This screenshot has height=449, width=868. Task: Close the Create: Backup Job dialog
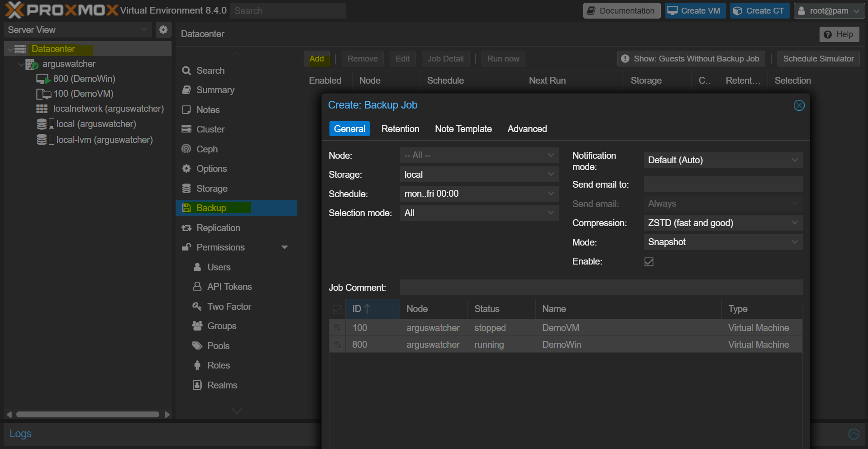click(x=799, y=105)
